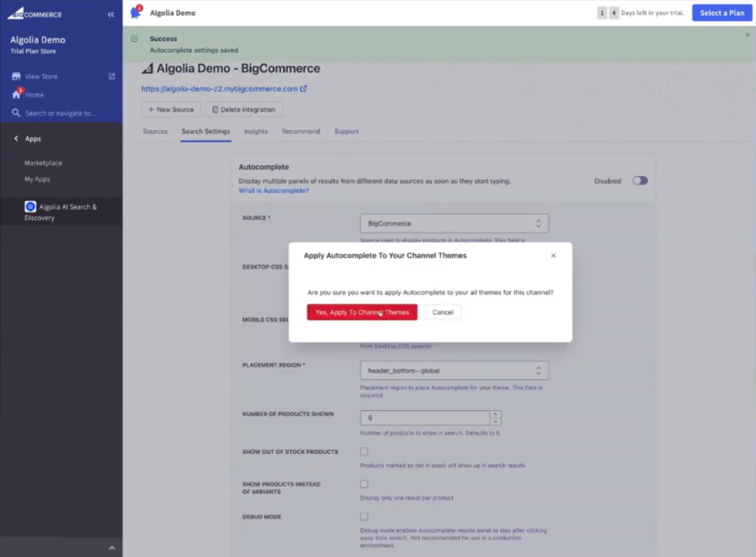Viewport: 756px width, 557px height.
Task: Open external link icon next to store URL
Action: pyautogui.click(x=303, y=89)
